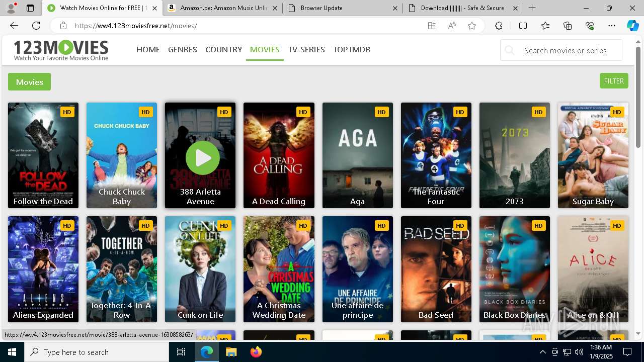Open Sugar Baby movie poster
Screen dimensions: 644x362
pos(593,155)
